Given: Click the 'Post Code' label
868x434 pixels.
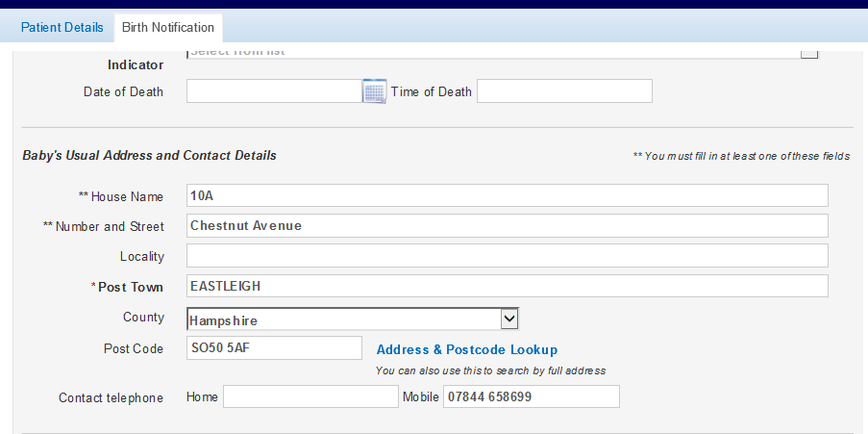Looking at the screenshot, I should tap(134, 348).
